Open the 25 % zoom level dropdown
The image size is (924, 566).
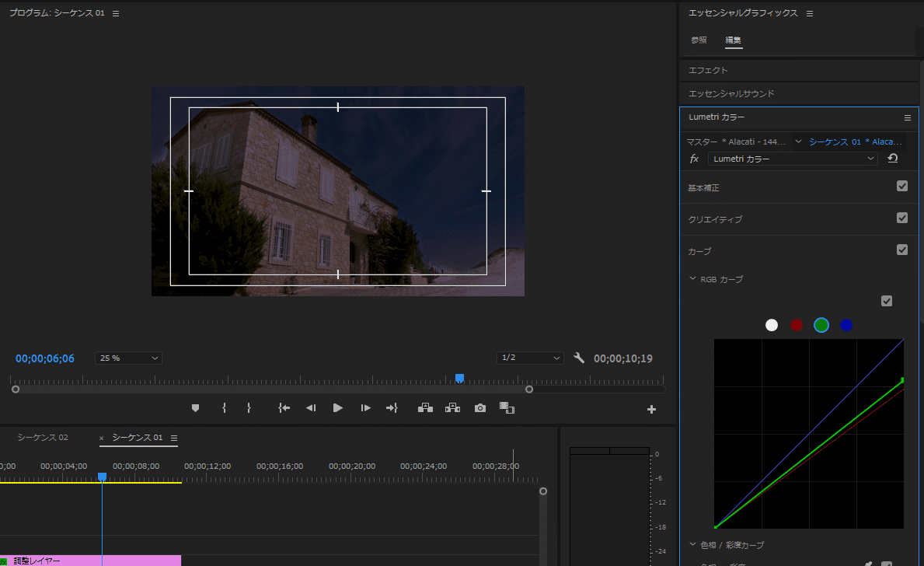[x=128, y=358]
